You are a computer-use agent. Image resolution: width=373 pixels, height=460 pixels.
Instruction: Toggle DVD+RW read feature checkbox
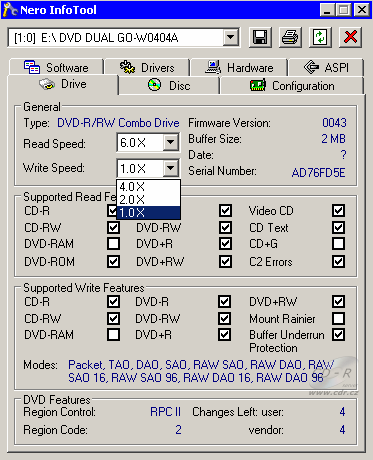click(x=225, y=261)
